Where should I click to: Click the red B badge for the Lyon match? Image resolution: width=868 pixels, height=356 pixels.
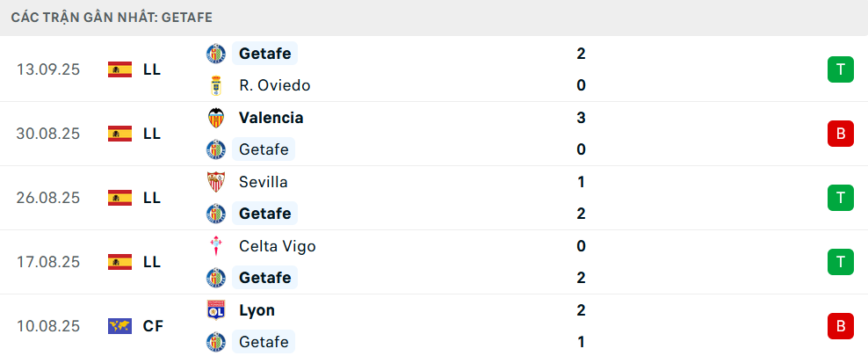[840, 326]
